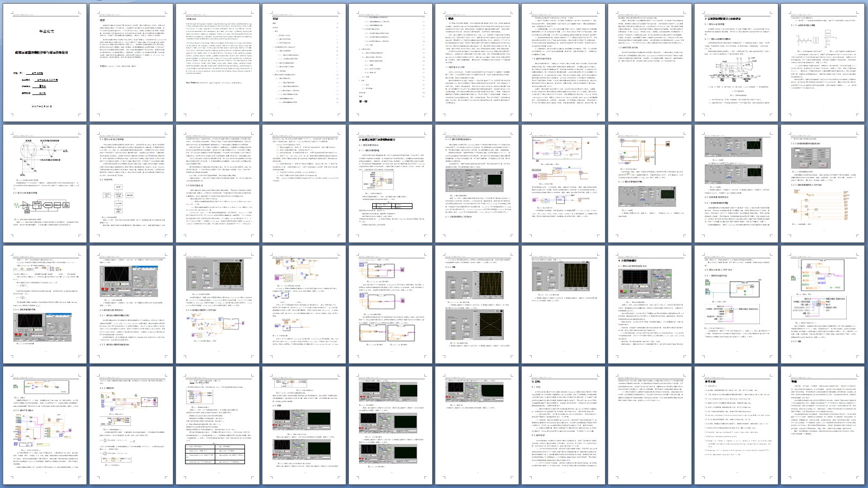Select the second table of contents page

click(x=390, y=63)
